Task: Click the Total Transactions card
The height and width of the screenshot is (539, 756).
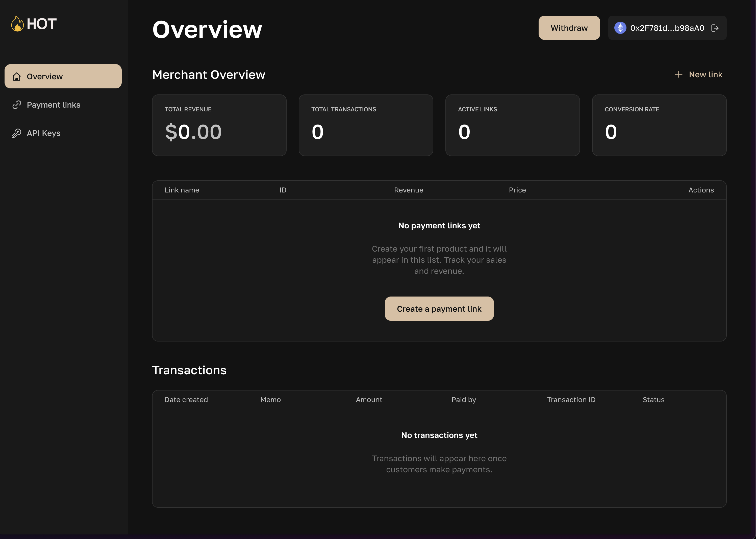Action: coord(366,125)
